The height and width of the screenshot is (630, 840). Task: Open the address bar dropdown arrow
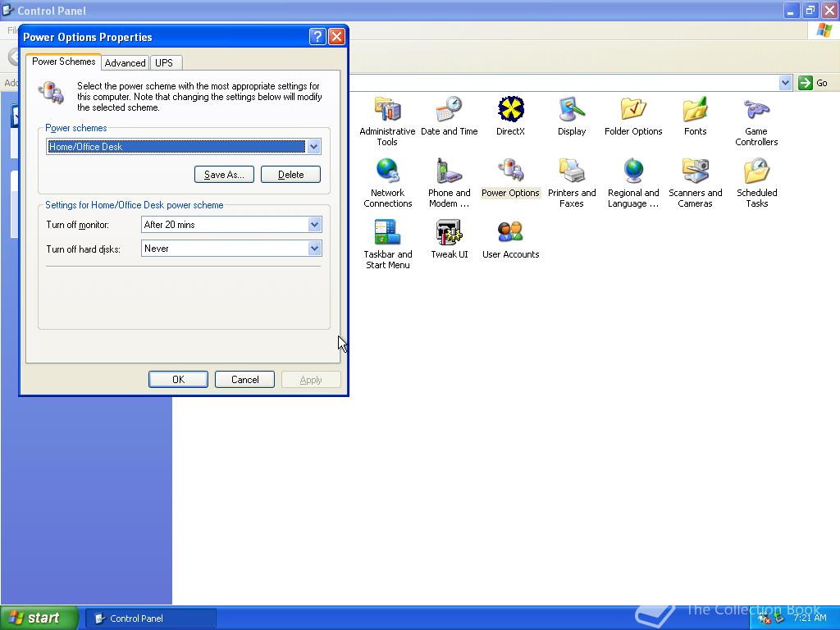[785, 83]
